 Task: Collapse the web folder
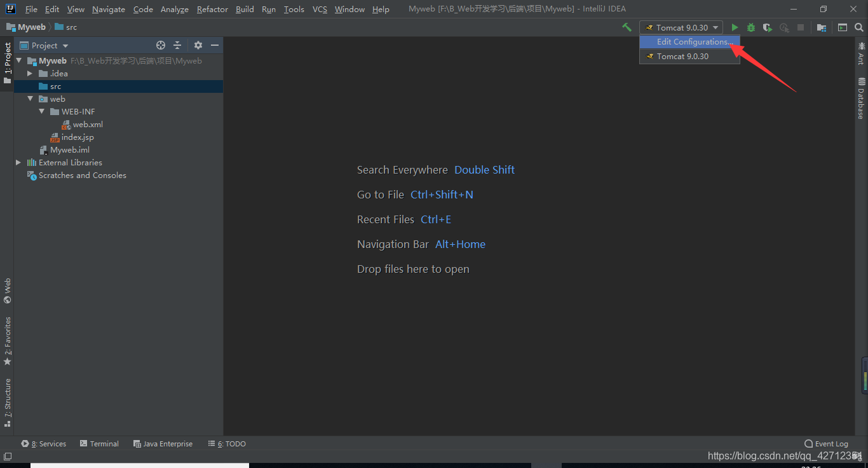coord(30,99)
